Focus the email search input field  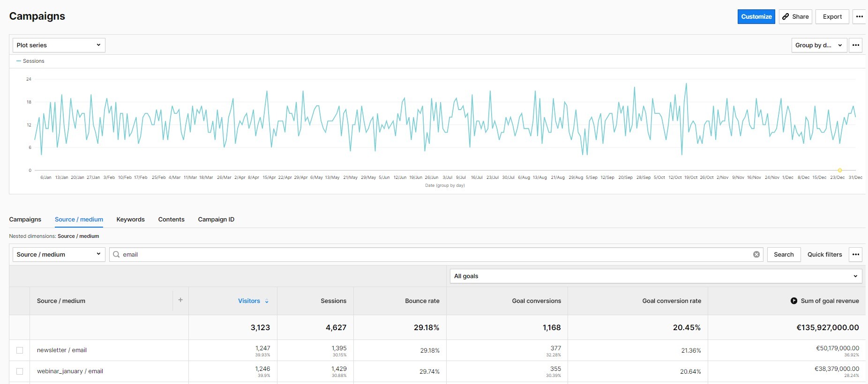tap(431, 255)
